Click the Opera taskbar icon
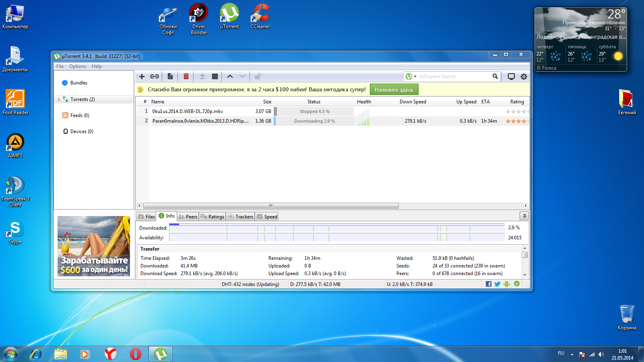644x362 pixels. coord(136,354)
